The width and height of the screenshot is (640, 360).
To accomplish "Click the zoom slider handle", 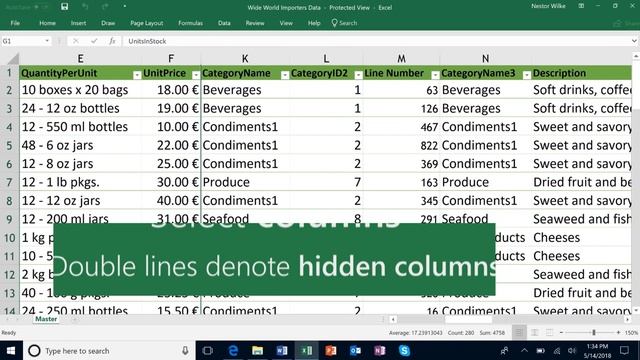I will click(x=594, y=333).
